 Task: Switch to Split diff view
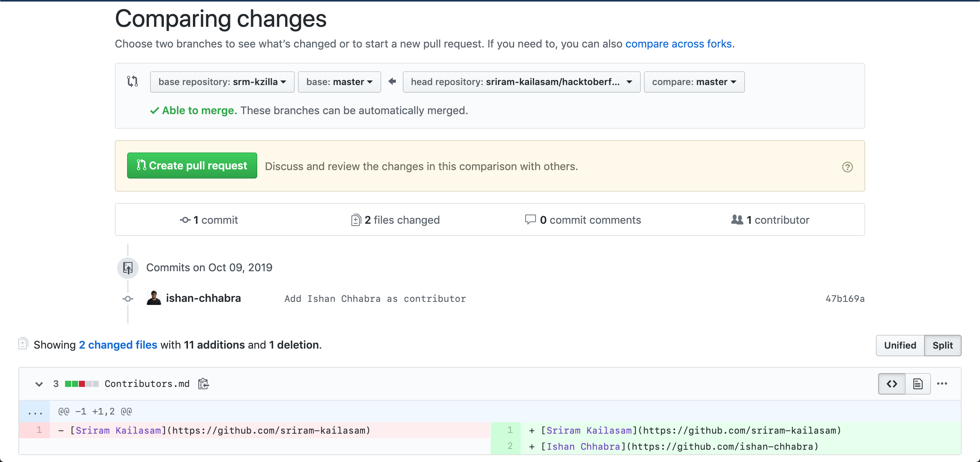[x=942, y=346]
